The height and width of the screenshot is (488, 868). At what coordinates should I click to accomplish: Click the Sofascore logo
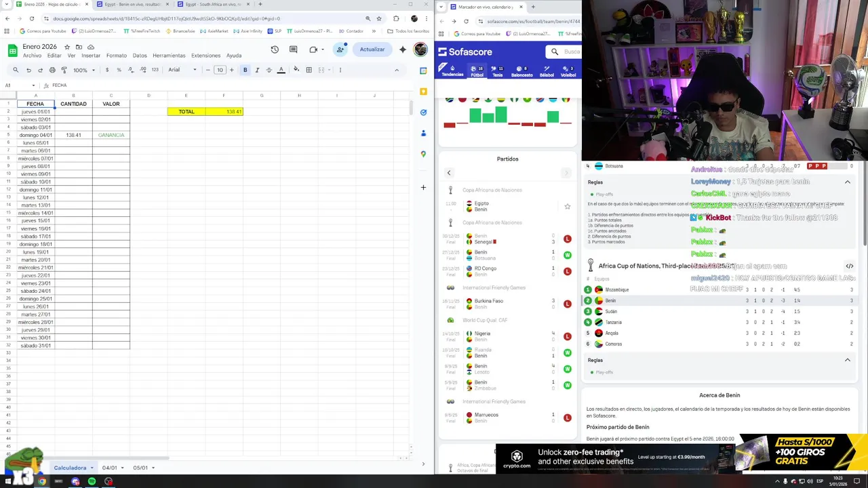pyautogui.click(x=465, y=52)
